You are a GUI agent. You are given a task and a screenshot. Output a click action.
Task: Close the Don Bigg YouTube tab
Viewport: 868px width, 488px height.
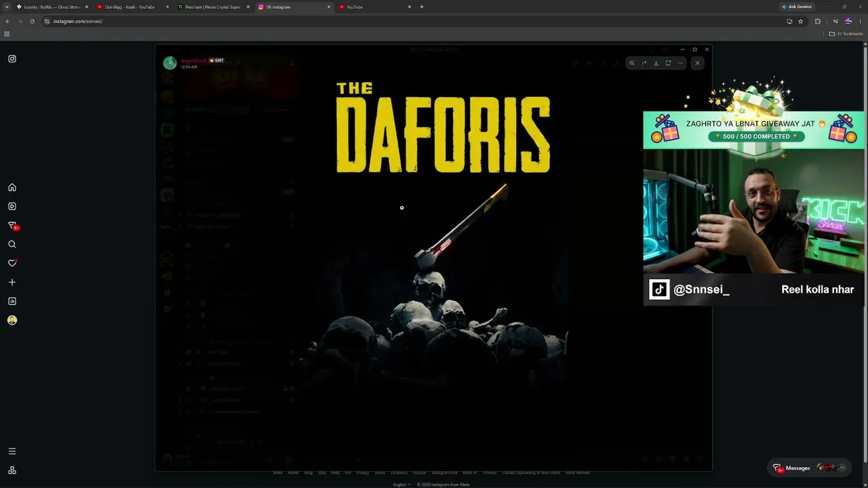point(167,7)
